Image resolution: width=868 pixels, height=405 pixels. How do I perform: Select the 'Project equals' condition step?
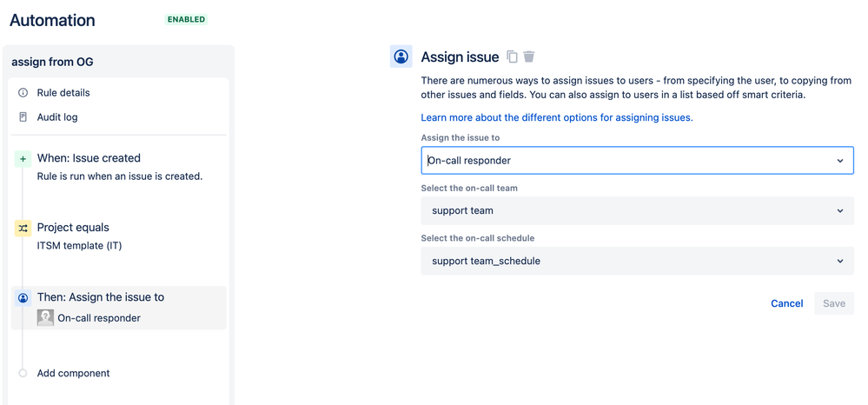pos(73,228)
